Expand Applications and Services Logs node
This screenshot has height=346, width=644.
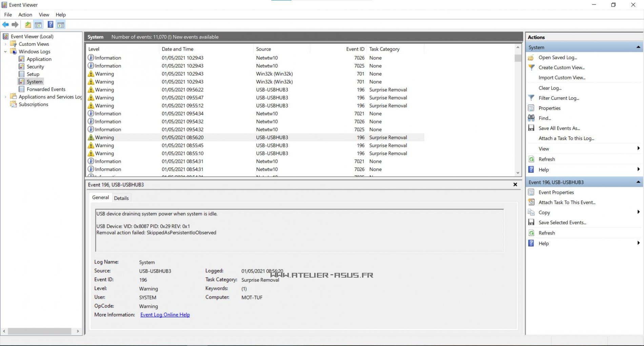pyautogui.click(x=5, y=97)
